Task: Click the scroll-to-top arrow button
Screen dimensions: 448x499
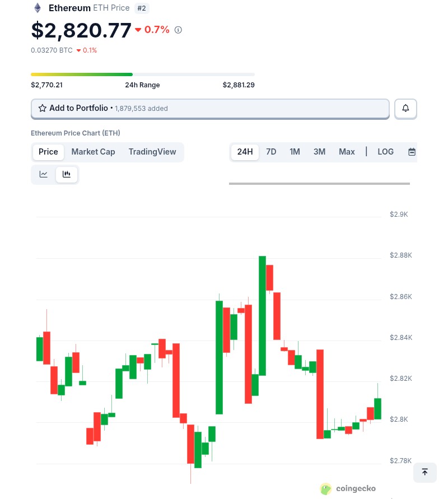Action: tap(424, 472)
